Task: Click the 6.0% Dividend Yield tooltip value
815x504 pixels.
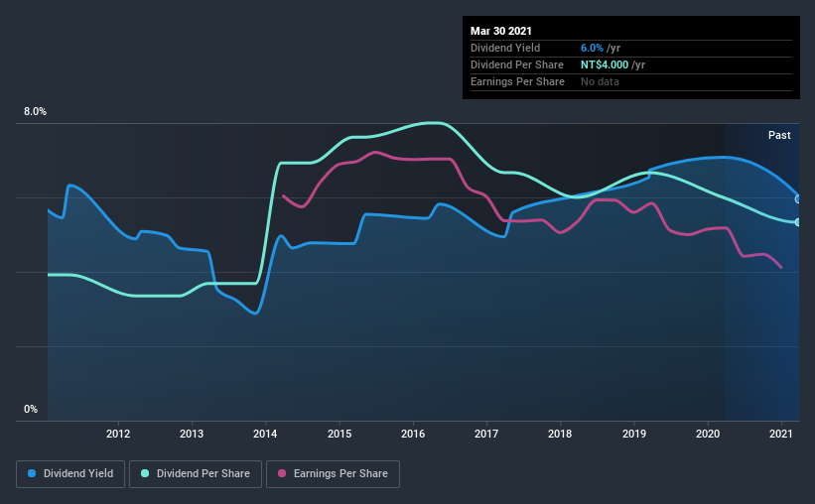Action: [x=592, y=48]
